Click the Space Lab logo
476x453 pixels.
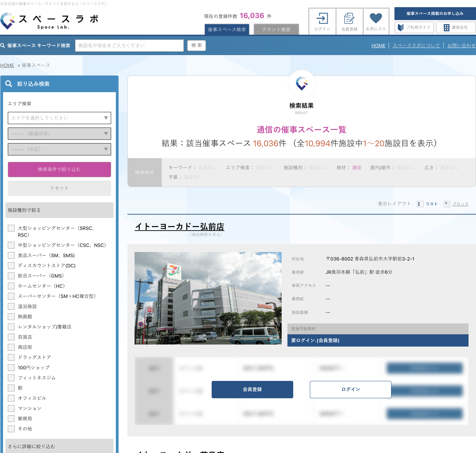pyautogui.click(x=49, y=21)
